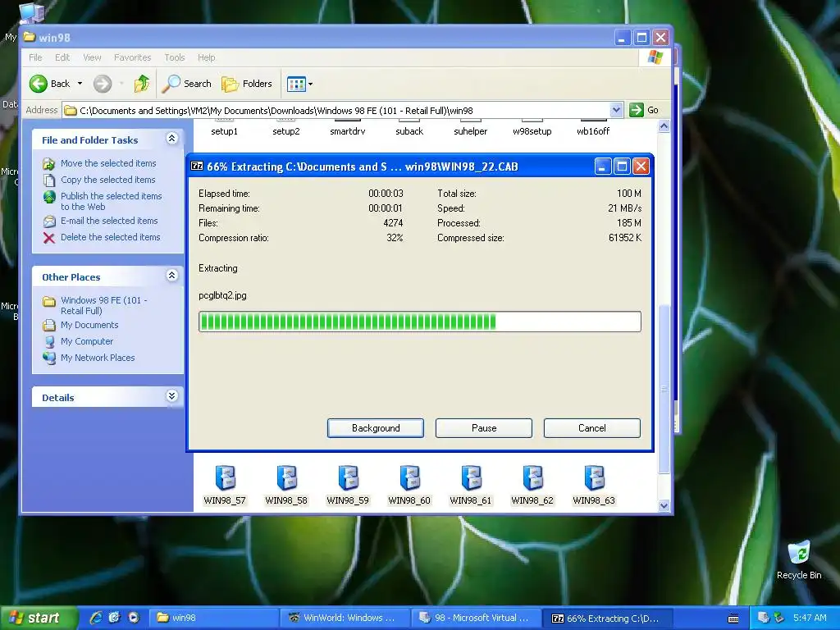Click the My Computer icon in Other Places

coord(49,342)
